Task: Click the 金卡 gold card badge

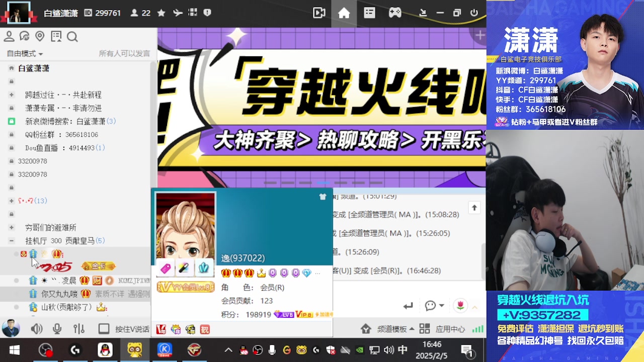Action: click(99, 266)
